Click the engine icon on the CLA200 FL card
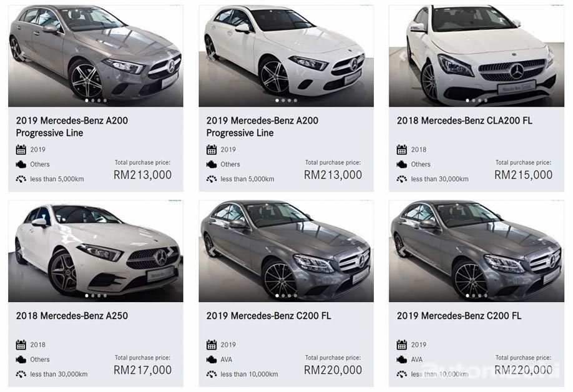Viewport: 573px width, 392px height. [402, 164]
